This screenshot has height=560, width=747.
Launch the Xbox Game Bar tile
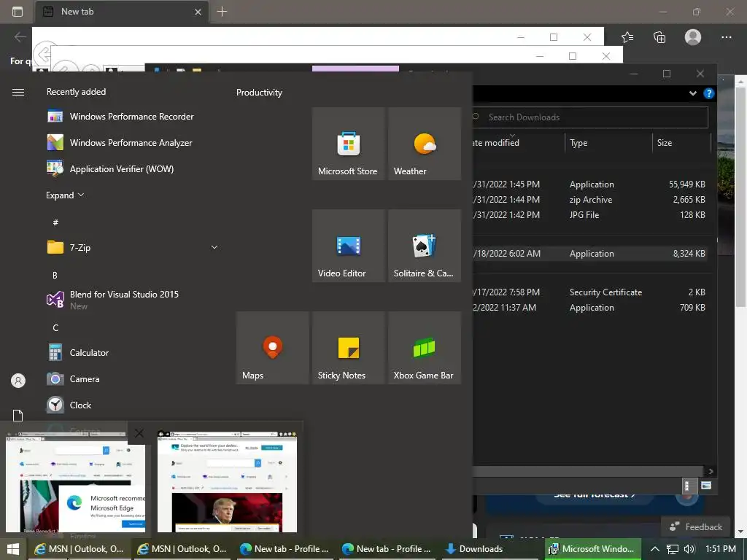[x=425, y=348]
